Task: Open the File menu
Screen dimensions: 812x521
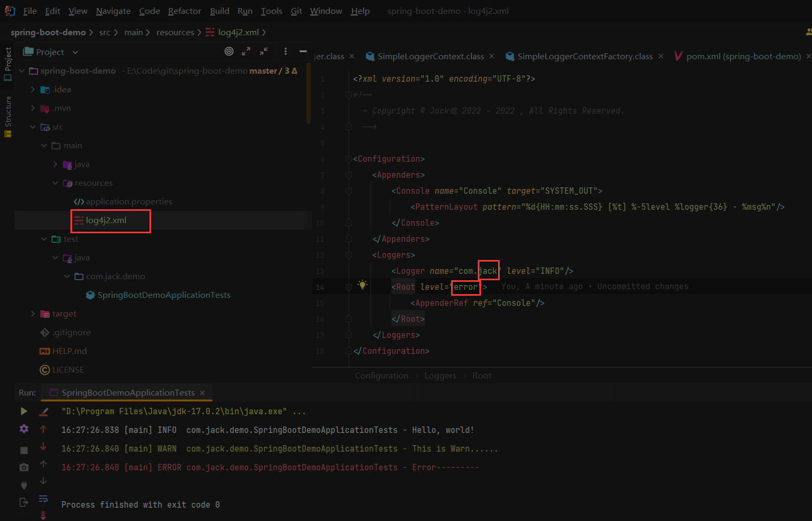Action: coord(30,11)
